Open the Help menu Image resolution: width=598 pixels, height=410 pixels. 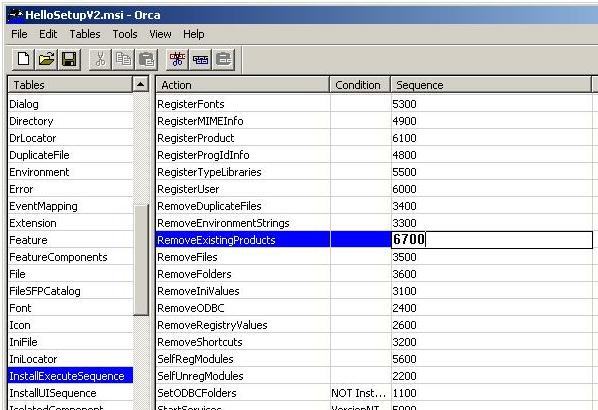click(x=193, y=34)
